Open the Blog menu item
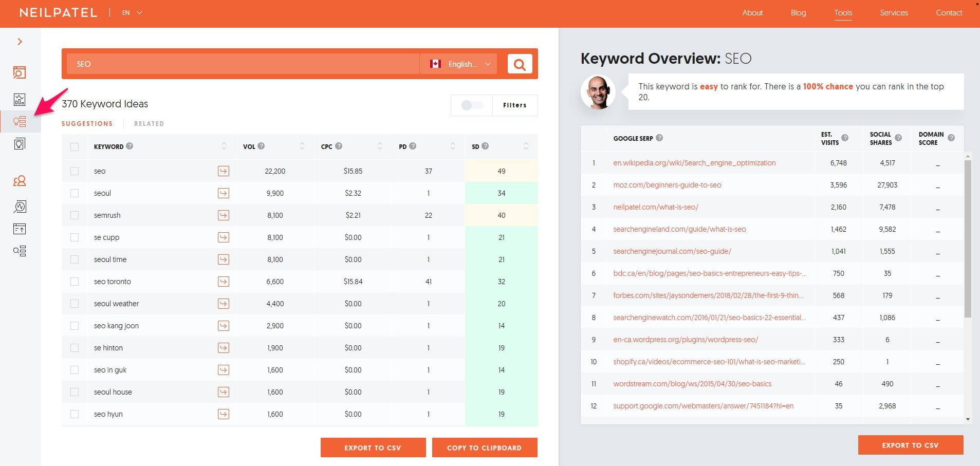 [798, 13]
